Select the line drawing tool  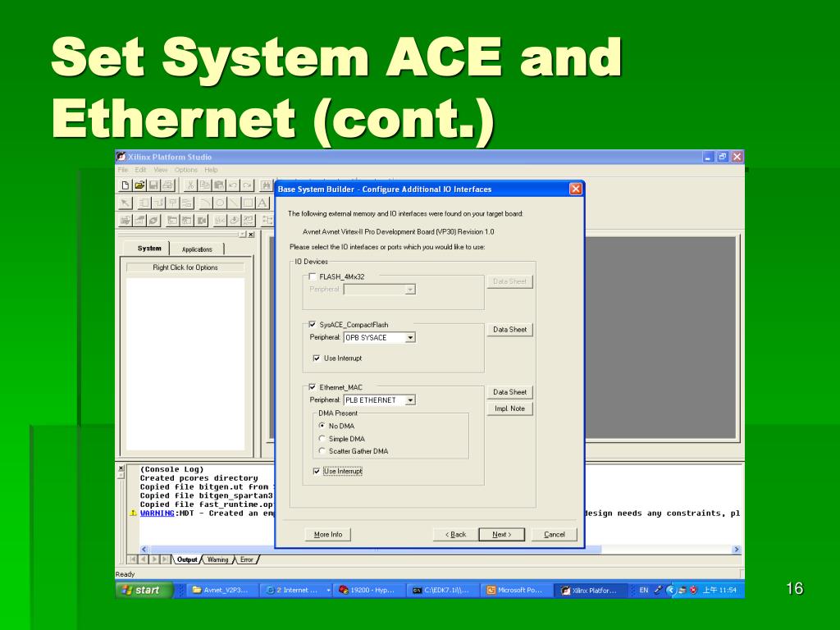[234, 203]
